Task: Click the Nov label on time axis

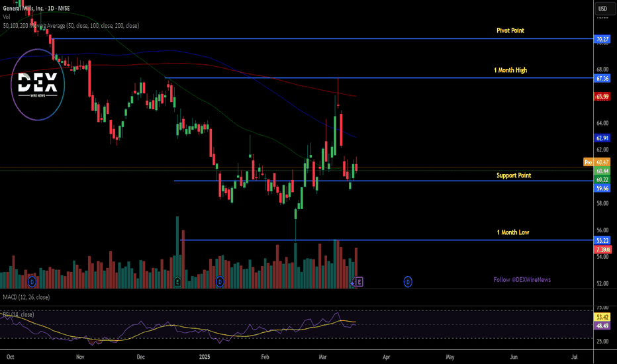Action: pos(80,357)
